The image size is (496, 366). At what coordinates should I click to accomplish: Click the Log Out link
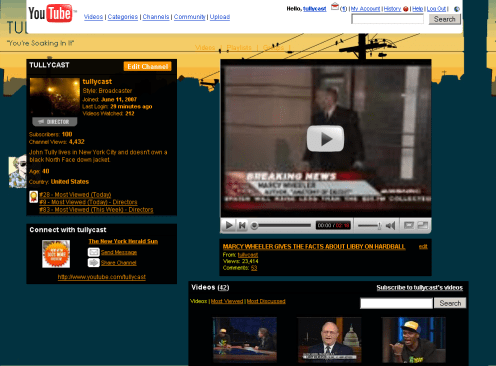pos(436,9)
